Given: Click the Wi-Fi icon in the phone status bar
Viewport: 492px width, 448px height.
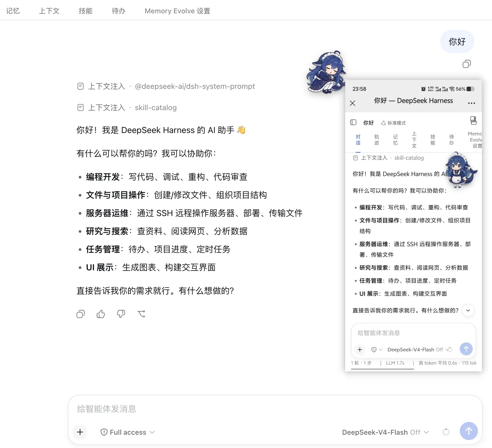Looking at the screenshot, I should click(x=452, y=89).
